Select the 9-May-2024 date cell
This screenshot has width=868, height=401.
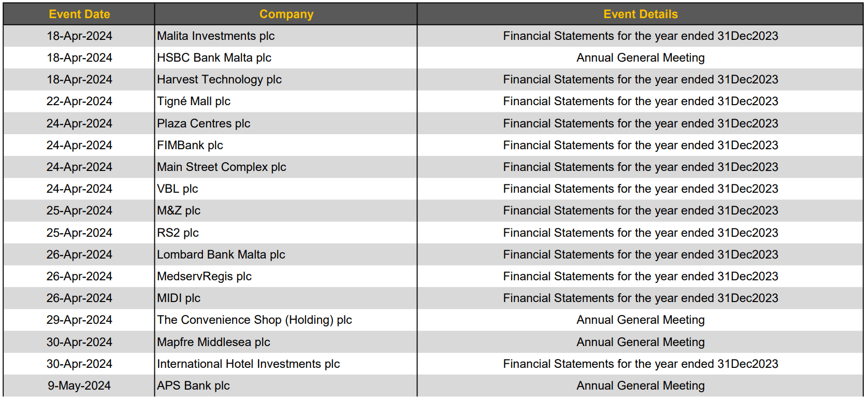coord(79,386)
